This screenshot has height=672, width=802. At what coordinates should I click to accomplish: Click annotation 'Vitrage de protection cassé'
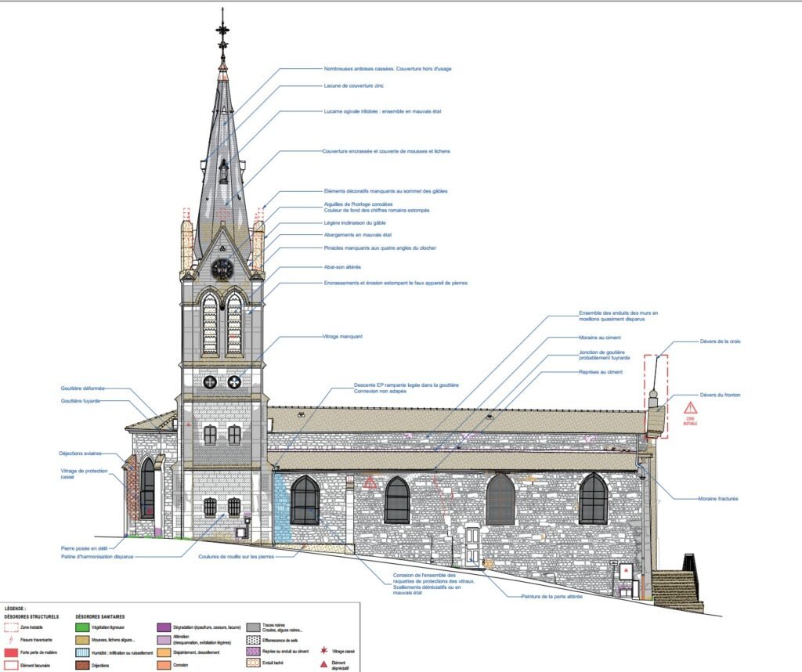click(x=85, y=474)
